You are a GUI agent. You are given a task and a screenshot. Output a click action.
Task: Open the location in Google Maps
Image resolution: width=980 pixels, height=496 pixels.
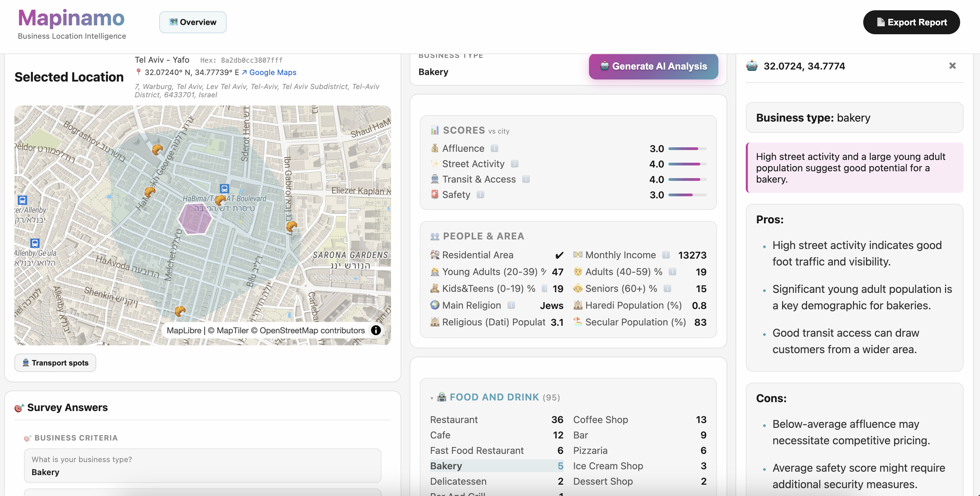click(272, 72)
